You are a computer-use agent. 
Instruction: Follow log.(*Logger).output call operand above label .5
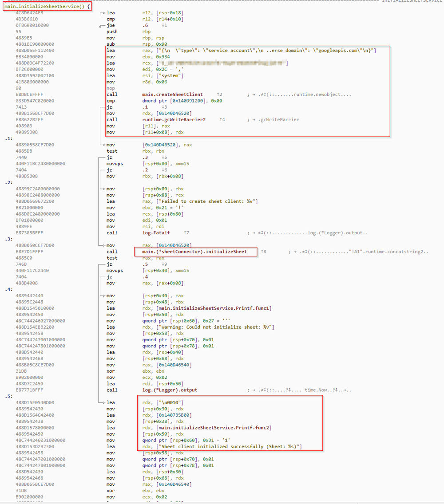point(170,390)
